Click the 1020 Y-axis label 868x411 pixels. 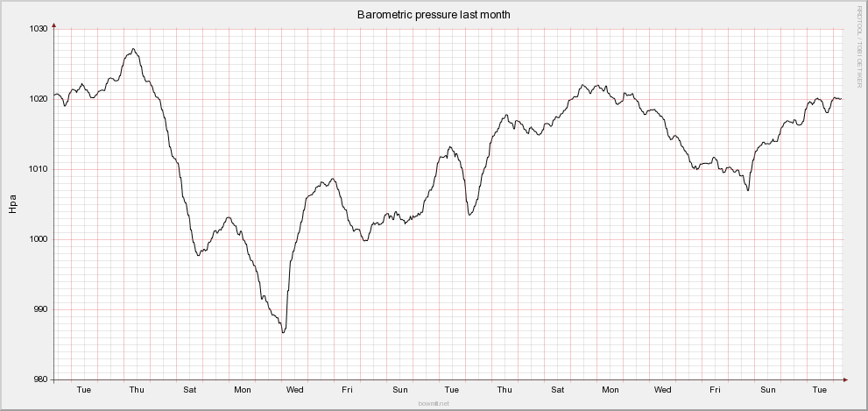point(38,99)
